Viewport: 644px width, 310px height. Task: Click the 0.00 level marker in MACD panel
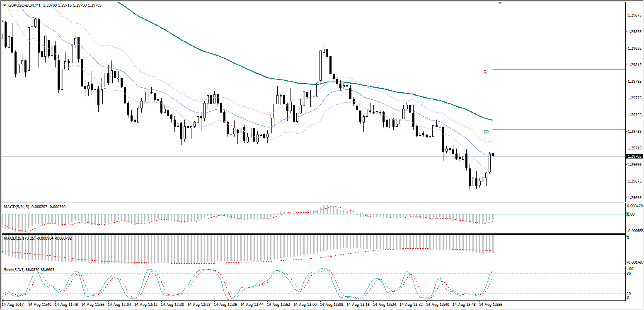pyautogui.click(x=630, y=214)
